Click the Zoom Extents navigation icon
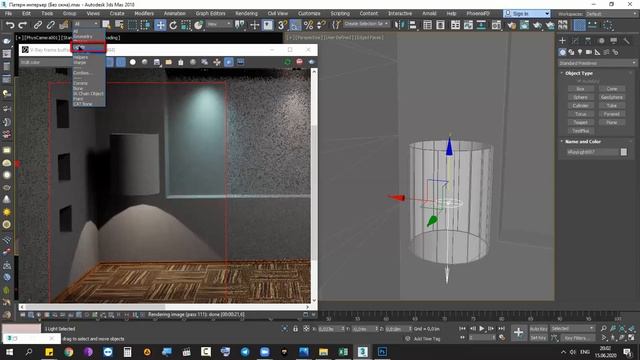Screen dimensions: 640x360 point(622,329)
